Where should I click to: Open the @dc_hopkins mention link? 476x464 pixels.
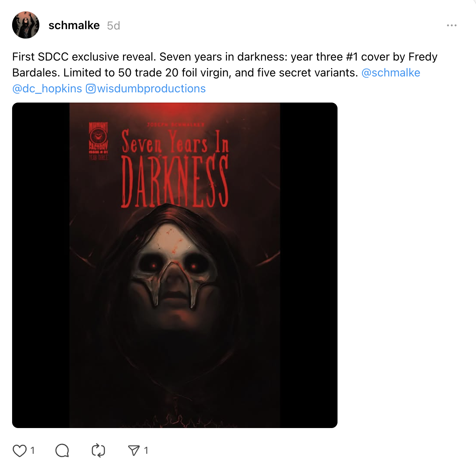tap(47, 89)
